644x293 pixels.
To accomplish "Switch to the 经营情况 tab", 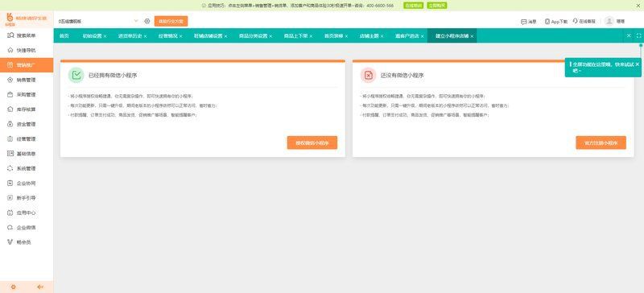I will pyautogui.click(x=168, y=35).
